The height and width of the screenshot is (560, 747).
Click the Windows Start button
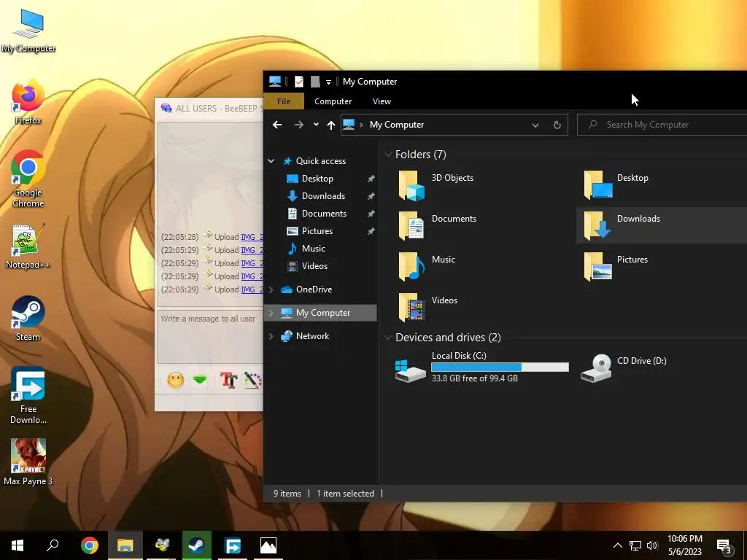[x=18, y=545]
